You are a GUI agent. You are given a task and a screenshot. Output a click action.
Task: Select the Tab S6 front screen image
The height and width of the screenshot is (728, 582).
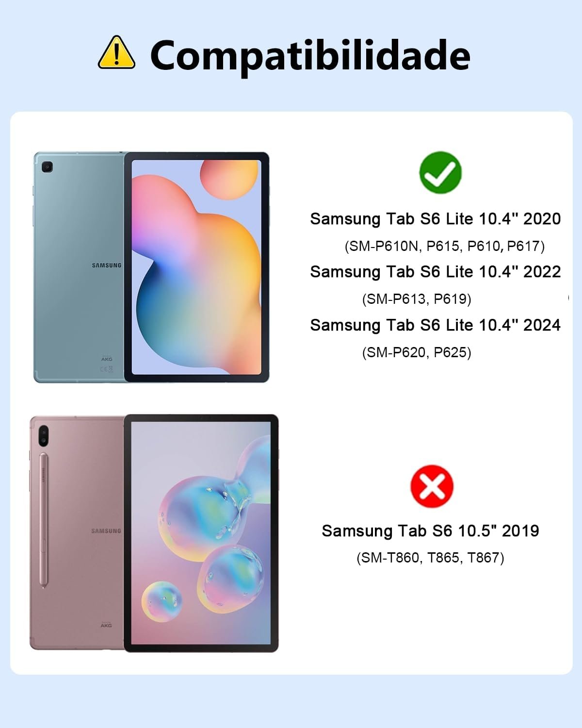coord(201,533)
